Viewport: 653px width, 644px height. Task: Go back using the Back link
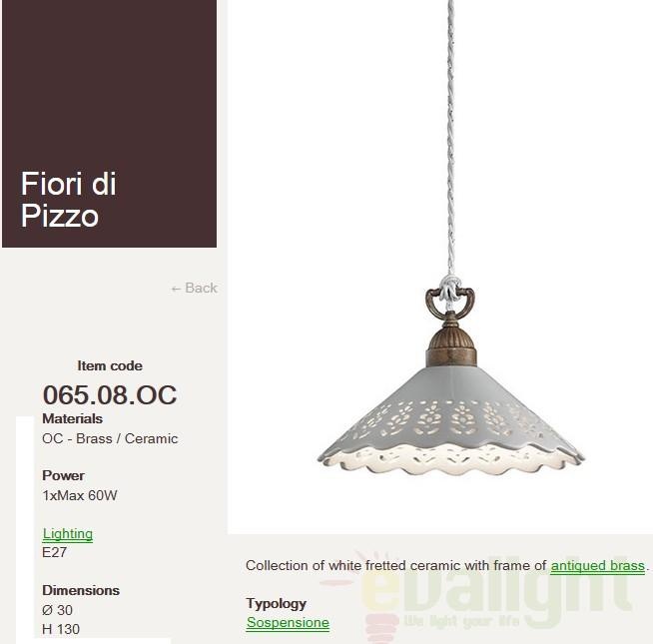pyautogui.click(x=194, y=288)
